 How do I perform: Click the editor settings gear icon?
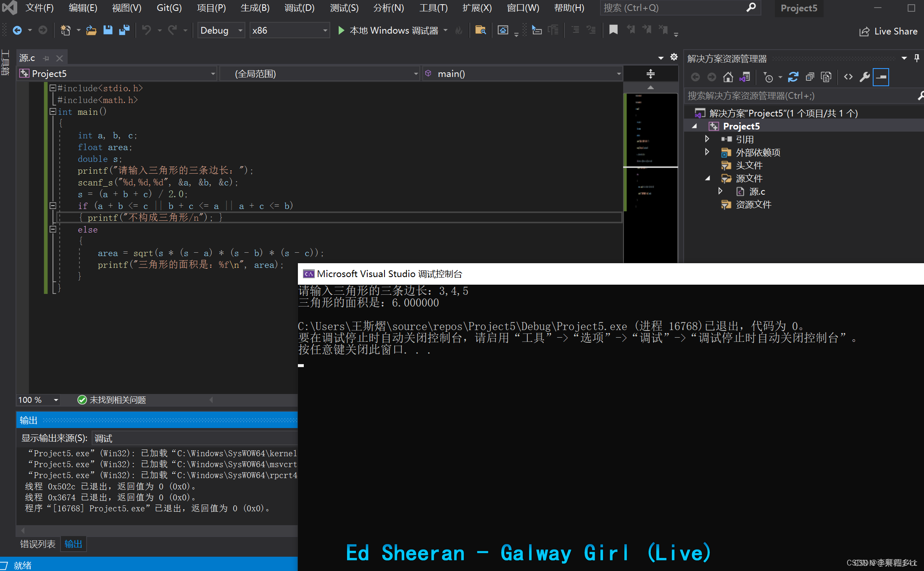point(674,57)
